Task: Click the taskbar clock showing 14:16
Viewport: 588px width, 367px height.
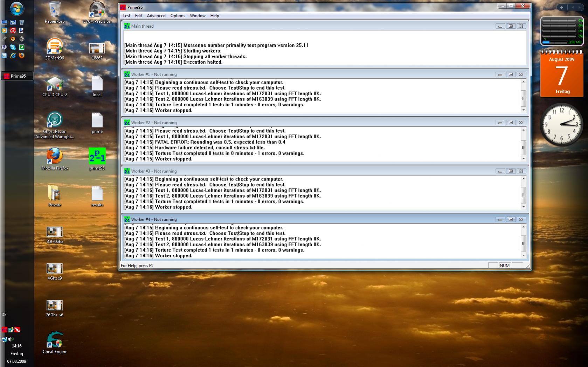Action: click(17, 346)
